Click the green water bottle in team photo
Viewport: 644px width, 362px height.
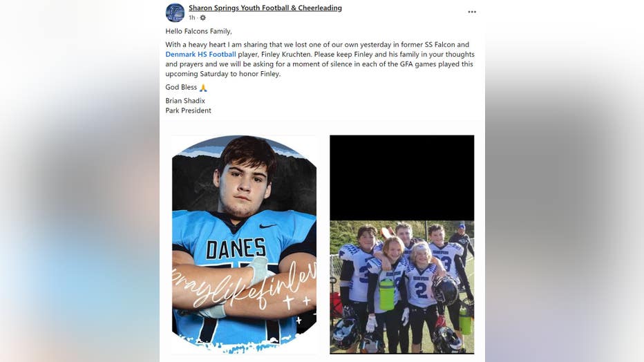pos(386,294)
